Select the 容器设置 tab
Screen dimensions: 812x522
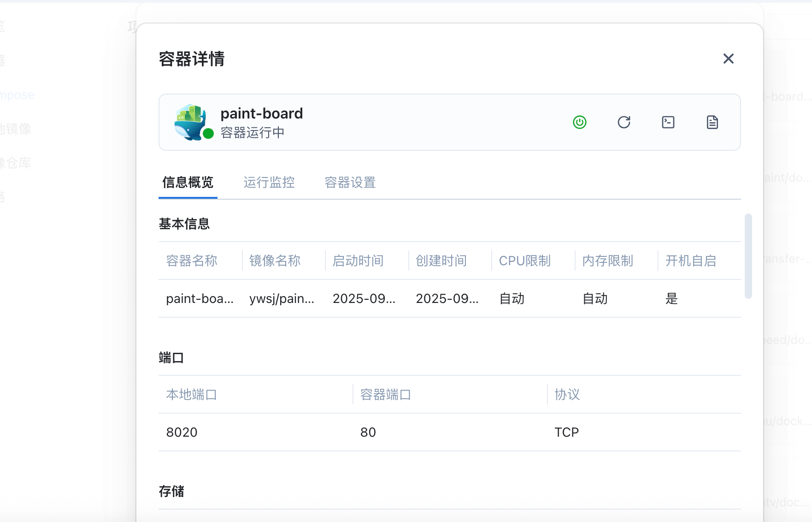click(x=350, y=183)
